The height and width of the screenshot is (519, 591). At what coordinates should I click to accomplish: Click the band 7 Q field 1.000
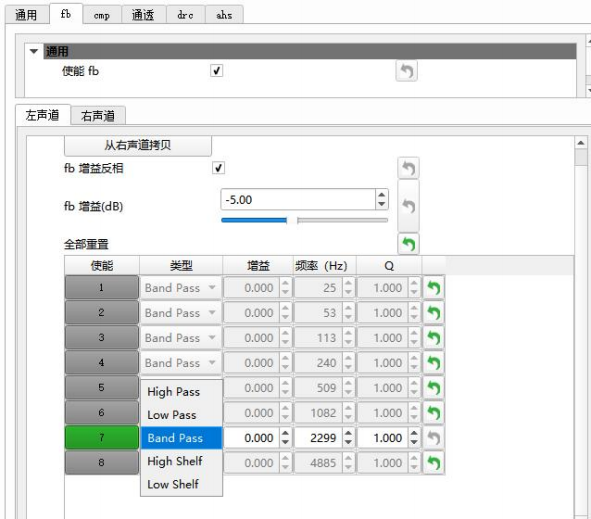coord(383,438)
